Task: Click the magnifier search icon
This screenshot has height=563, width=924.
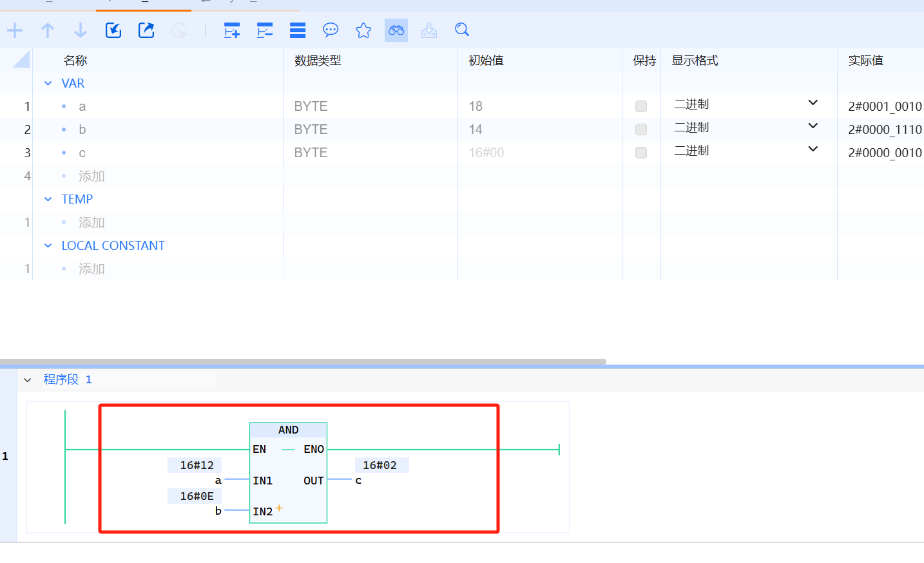Action: pos(462,30)
